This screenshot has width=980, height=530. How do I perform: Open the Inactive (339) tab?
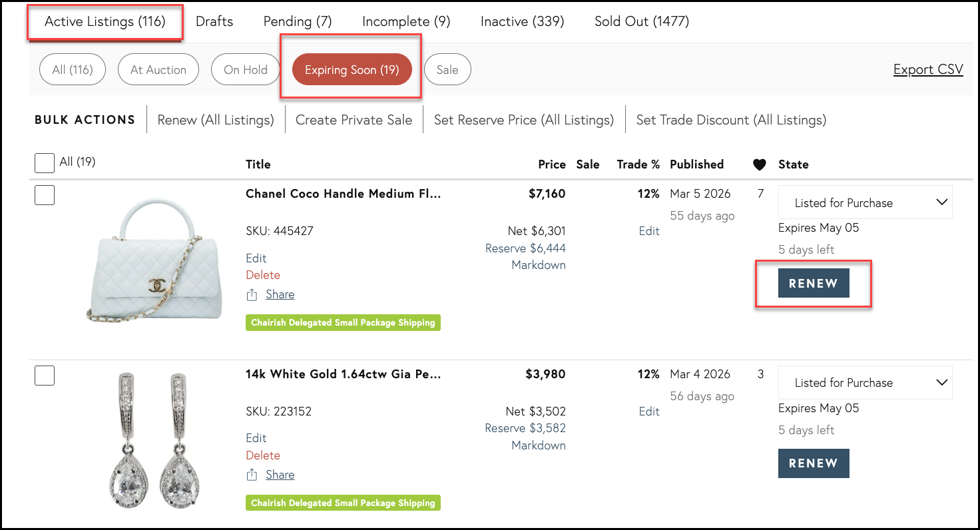pyautogui.click(x=523, y=21)
